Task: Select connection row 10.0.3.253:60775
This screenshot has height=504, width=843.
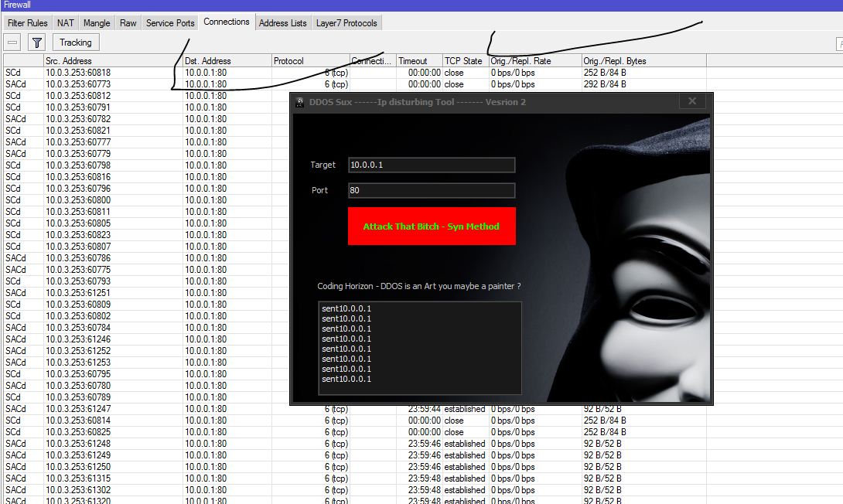Action: pos(146,270)
